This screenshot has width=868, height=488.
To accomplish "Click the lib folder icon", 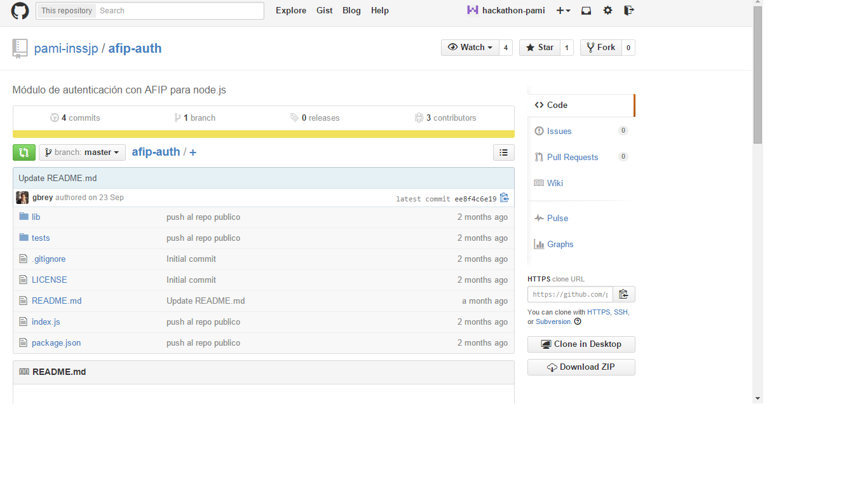I will click(24, 217).
